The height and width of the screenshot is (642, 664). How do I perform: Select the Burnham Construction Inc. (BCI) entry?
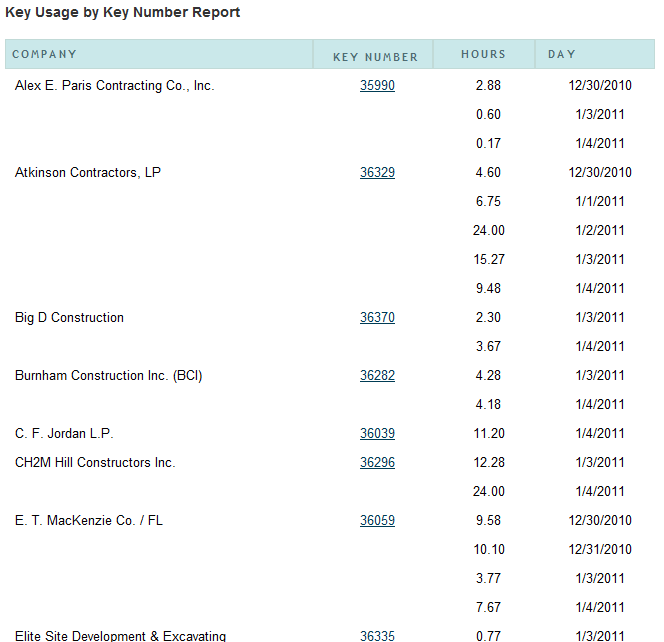coord(109,376)
